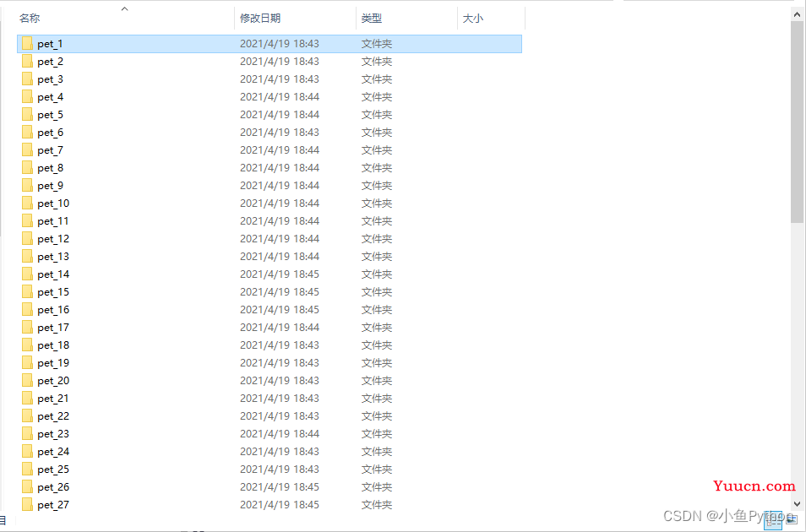Click the pet_2 folder icon
The width and height of the screenshot is (806, 532).
[x=27, y=62]
